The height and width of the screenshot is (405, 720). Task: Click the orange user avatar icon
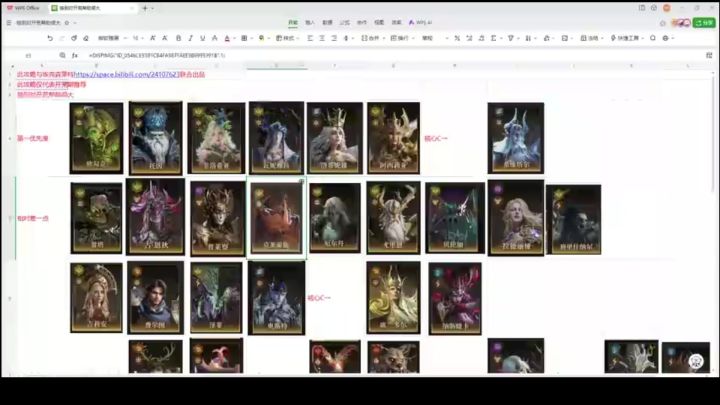click(x=667, y=8)
